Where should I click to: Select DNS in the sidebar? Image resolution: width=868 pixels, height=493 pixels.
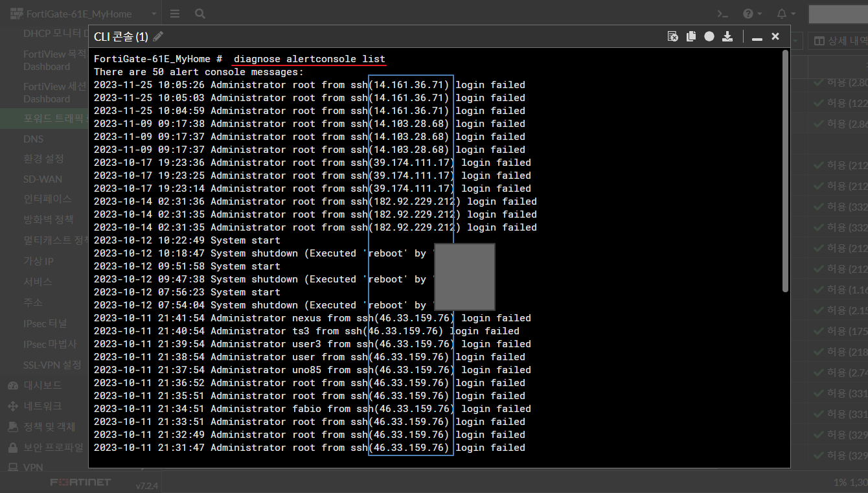[33, 139]
